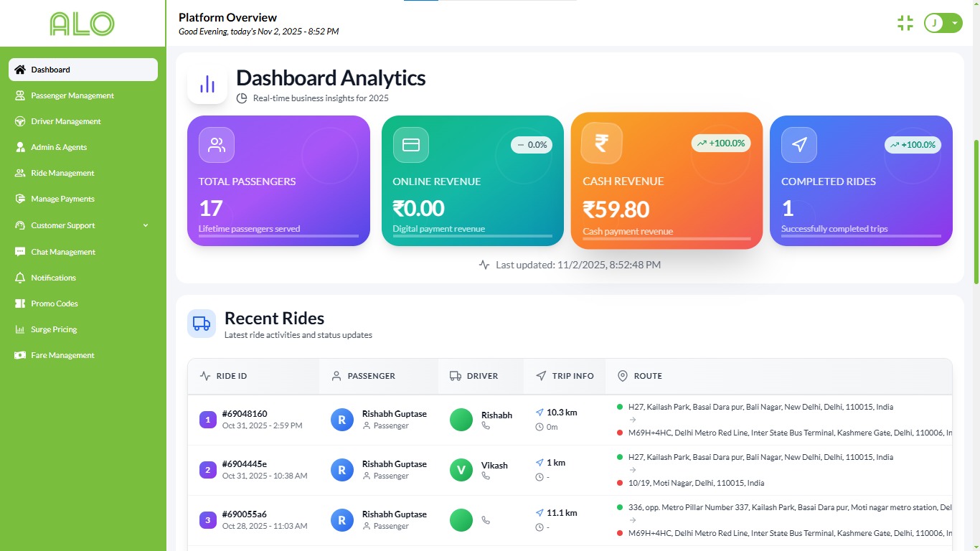The width and height of the screenshot is (980, 551).
Task: Open ride #69048160
Action: (x=245, y=414)
